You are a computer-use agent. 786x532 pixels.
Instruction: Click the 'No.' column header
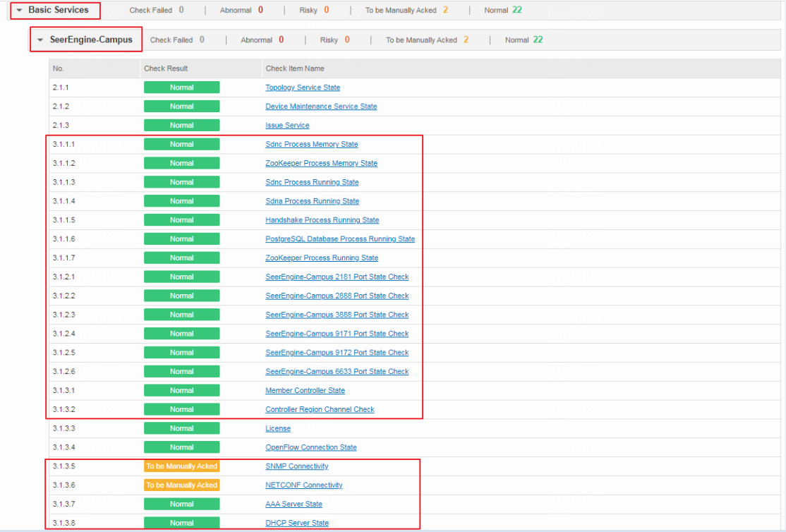point(59,68)
